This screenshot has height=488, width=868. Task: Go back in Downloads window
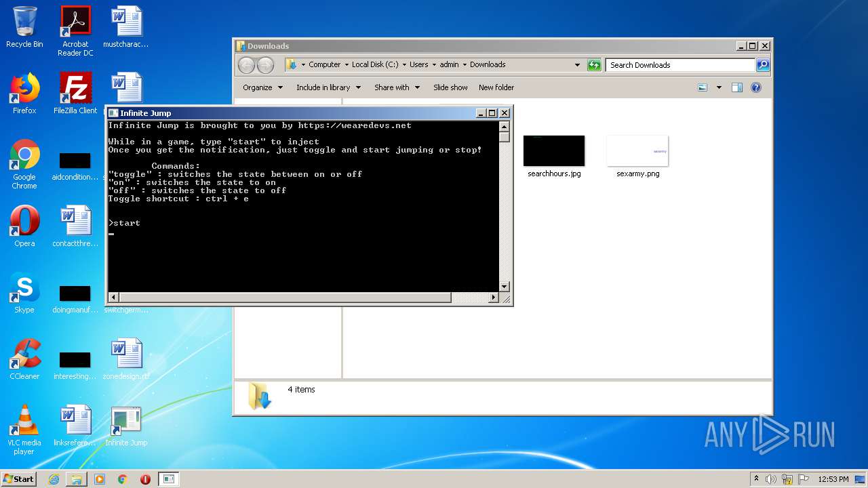[x=246, y=65]
